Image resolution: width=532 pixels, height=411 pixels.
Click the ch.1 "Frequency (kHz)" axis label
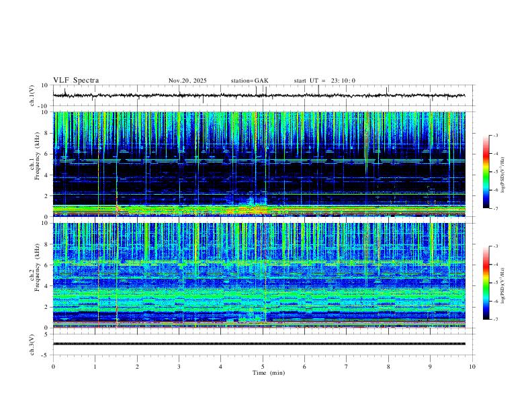[x=38, y=156]
